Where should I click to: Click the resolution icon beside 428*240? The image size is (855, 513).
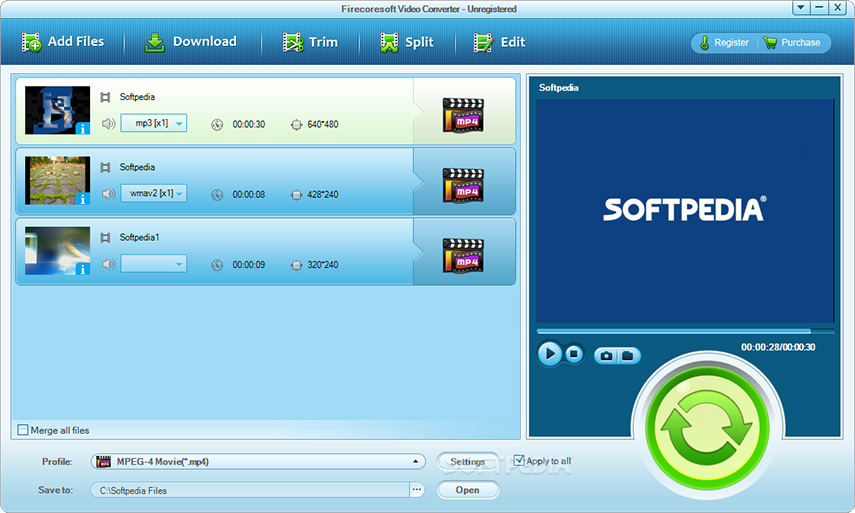[296, 195]
